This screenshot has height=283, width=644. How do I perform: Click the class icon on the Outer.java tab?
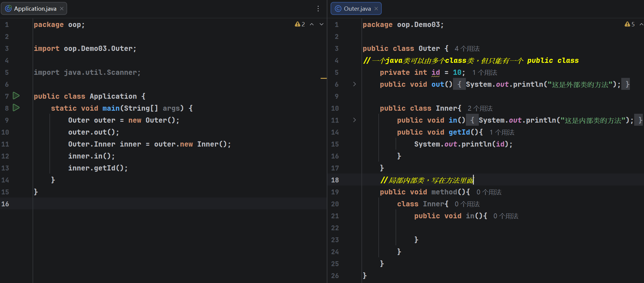(338, 9)
